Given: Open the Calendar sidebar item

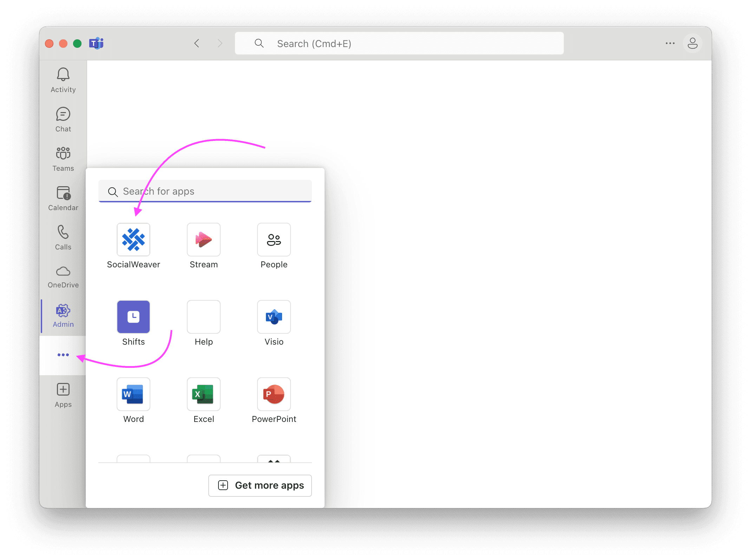Looking at the screenshot, I should coord(63,198).
